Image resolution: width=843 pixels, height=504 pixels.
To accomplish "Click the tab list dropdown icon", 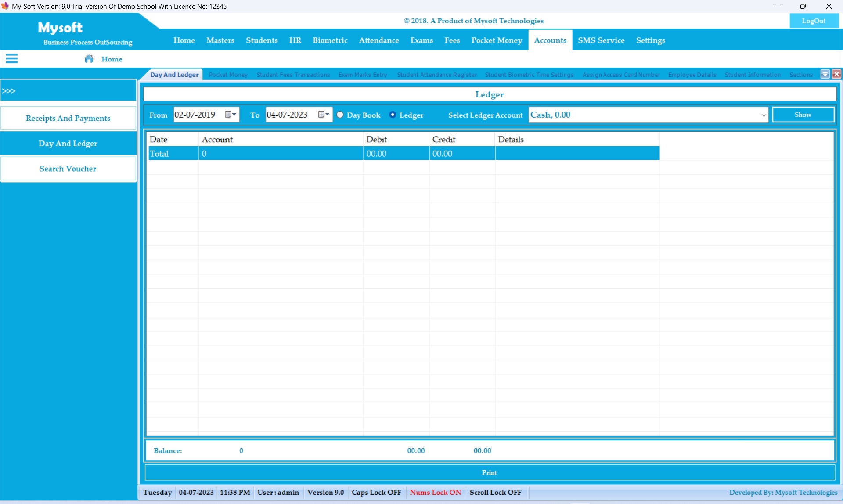I will pos(825,74).
